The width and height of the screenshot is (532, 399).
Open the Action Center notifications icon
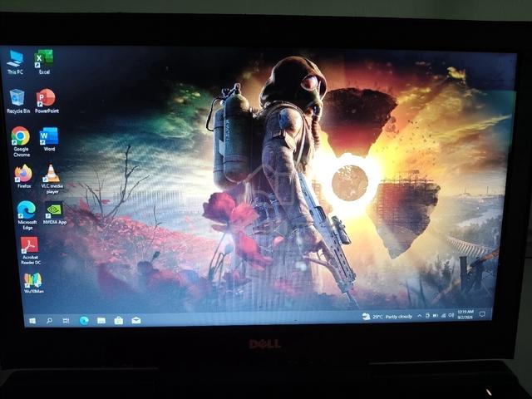tap(482, 314)
